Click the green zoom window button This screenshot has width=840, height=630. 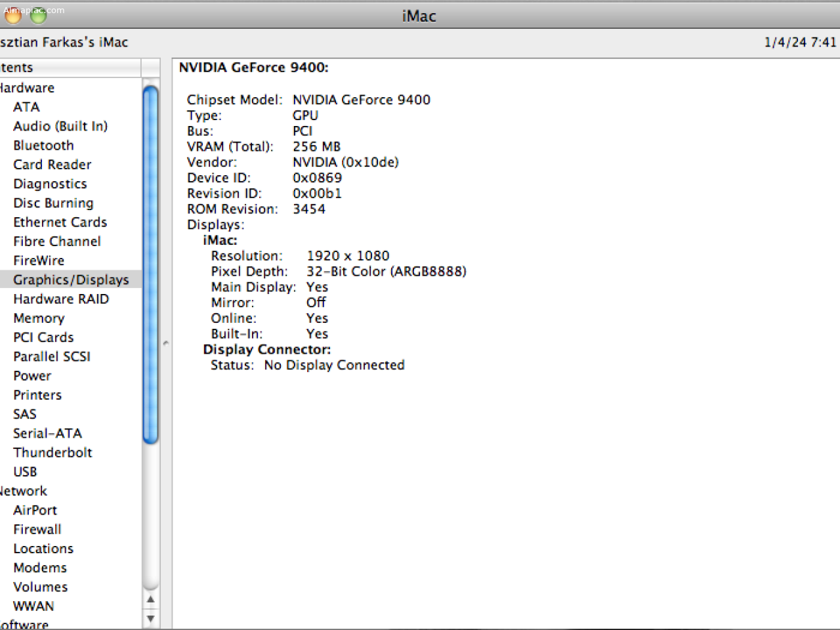tap(39, 14)
